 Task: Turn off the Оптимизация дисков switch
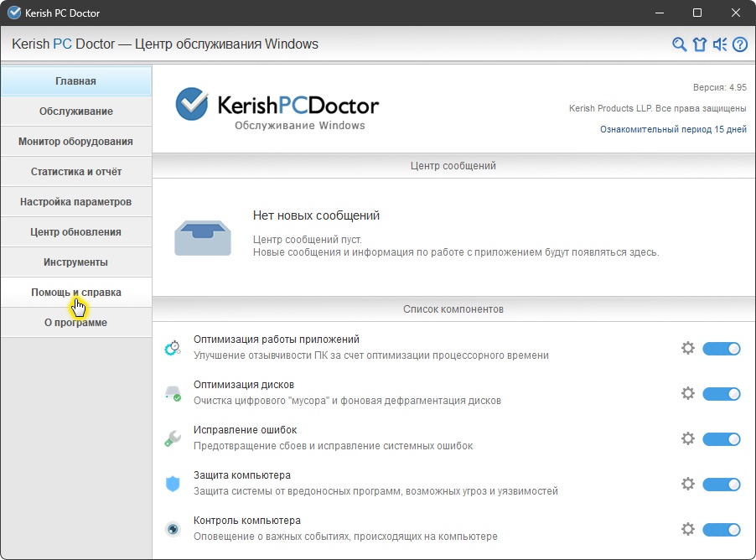point(722,393)
